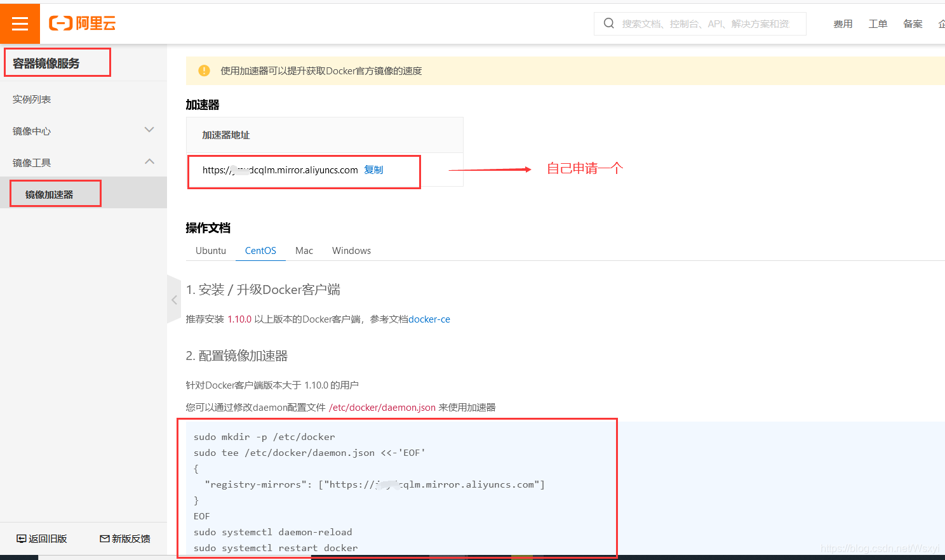Switch to the Ubuntu tab
The image size is (945, 560).
pos(211,251)
